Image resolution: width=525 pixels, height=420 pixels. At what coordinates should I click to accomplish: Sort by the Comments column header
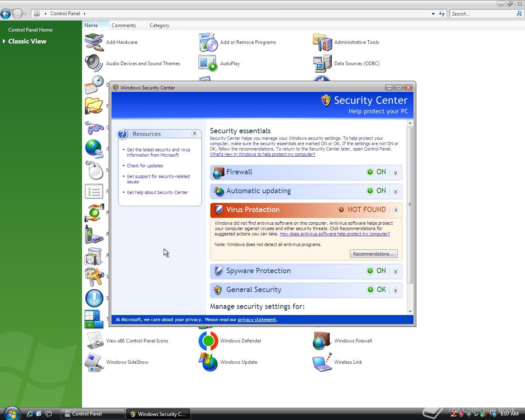tap(128, 25)
